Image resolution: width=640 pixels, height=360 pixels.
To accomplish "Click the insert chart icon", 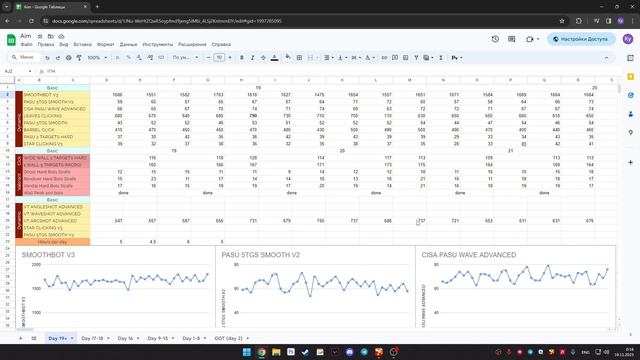I will (x=405, y=58).
